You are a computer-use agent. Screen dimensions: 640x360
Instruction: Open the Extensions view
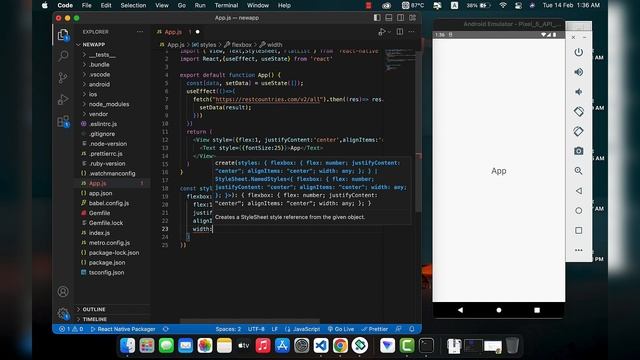pos(63,121)
